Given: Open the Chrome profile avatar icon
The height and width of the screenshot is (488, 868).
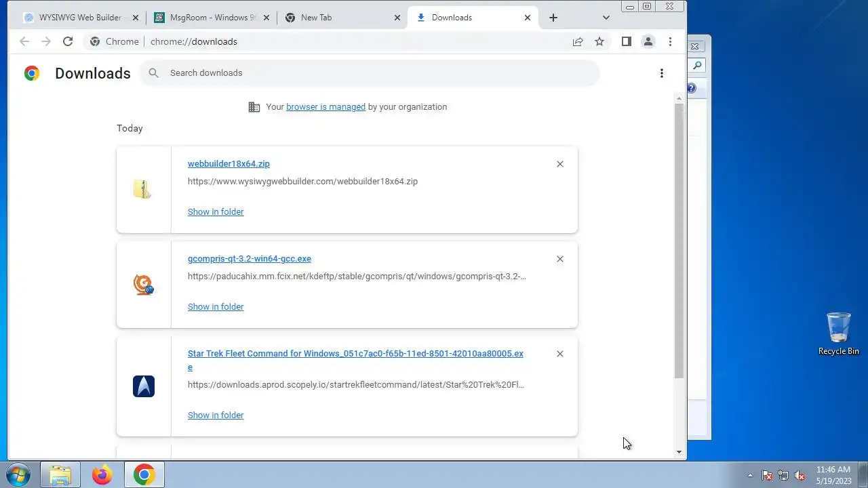Looking at the screenshot, I should coord(648,41).
